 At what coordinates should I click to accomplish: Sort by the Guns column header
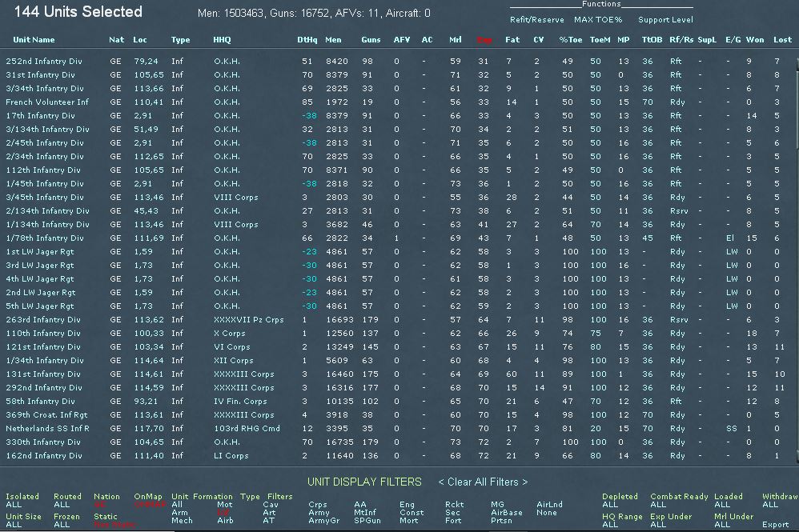pos(371,40)
